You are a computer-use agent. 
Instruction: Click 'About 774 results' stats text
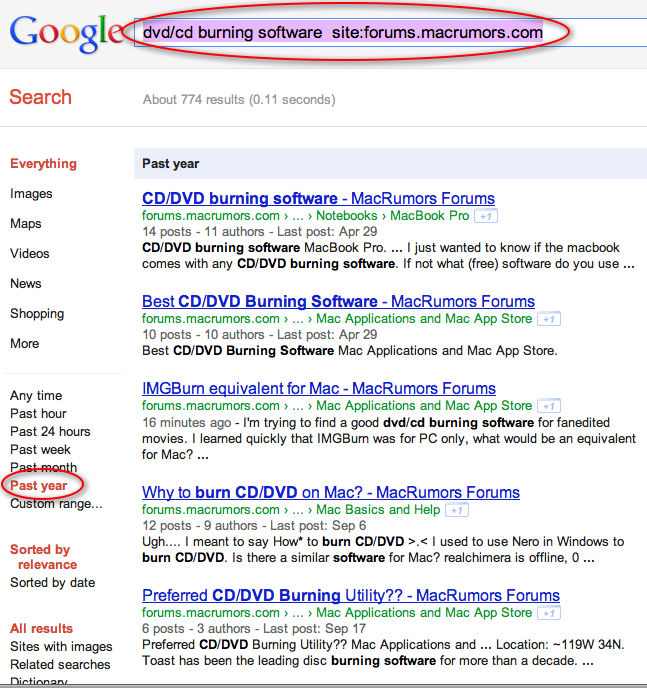pos(239,100)
